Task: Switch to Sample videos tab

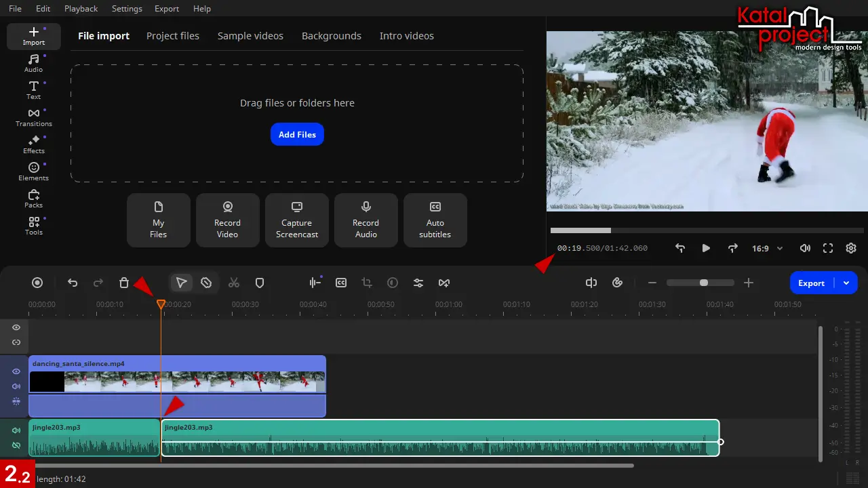Action: pyautogui.click(x=250, y=36)
